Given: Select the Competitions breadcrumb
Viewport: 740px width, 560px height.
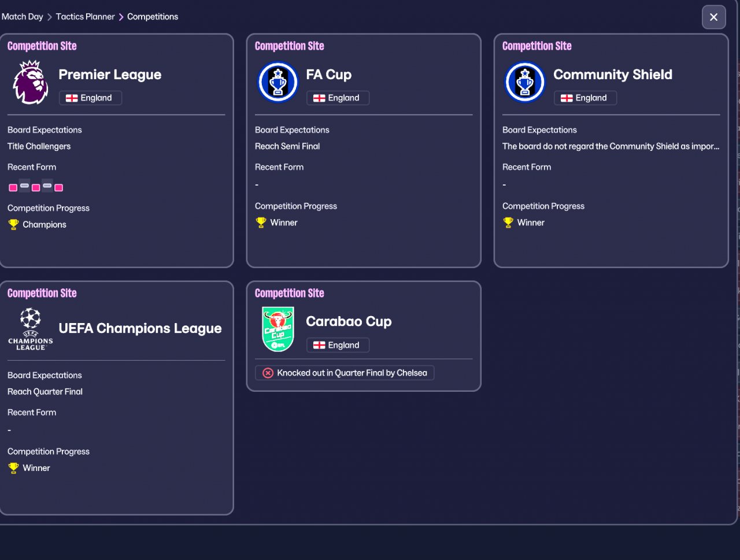Looking at the screenshot, I should click(153, 17).
